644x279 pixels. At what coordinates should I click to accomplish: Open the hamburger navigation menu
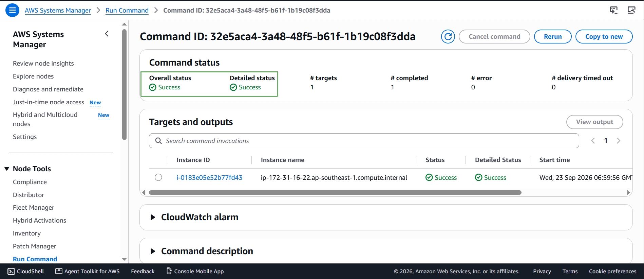12,10
